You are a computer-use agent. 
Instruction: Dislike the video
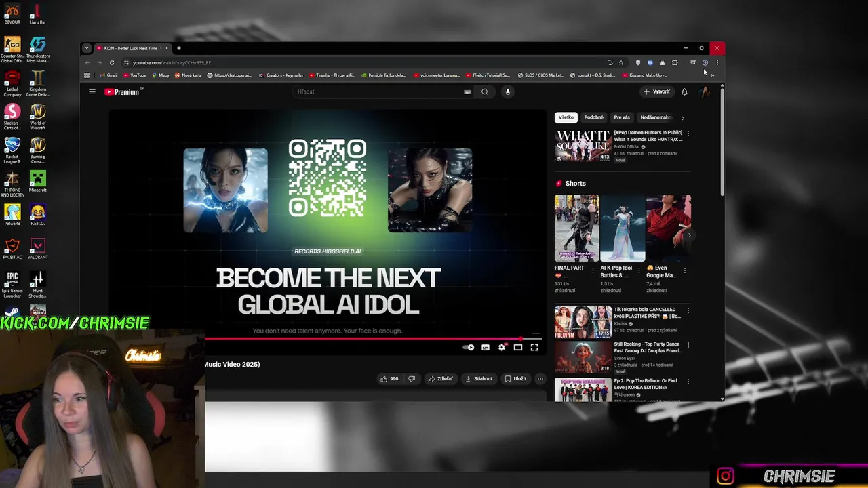(412, 379)
